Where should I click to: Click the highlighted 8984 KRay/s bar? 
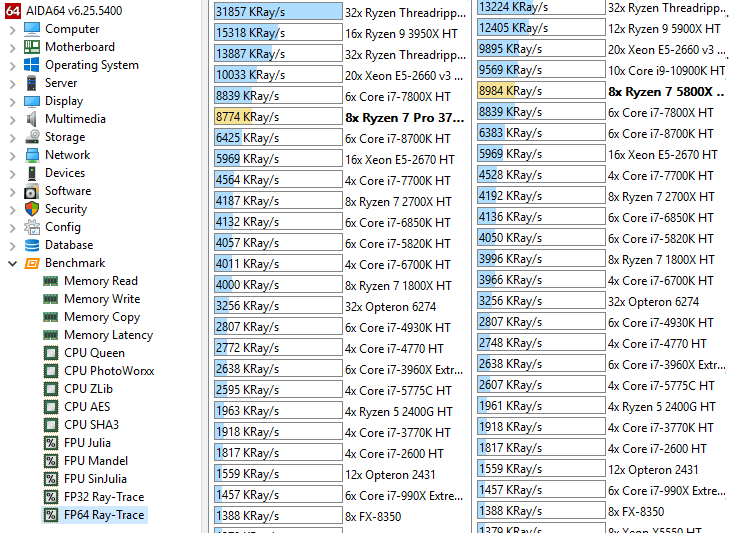(x=541, y=90)
